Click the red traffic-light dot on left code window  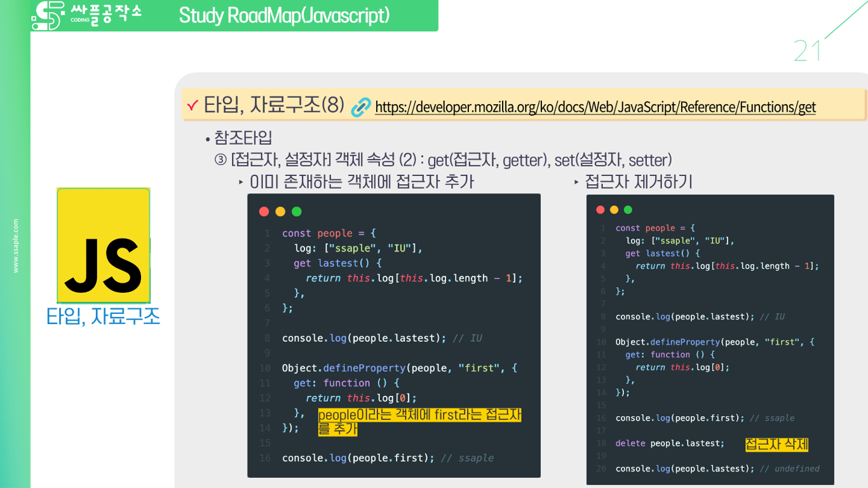(264, 210)
